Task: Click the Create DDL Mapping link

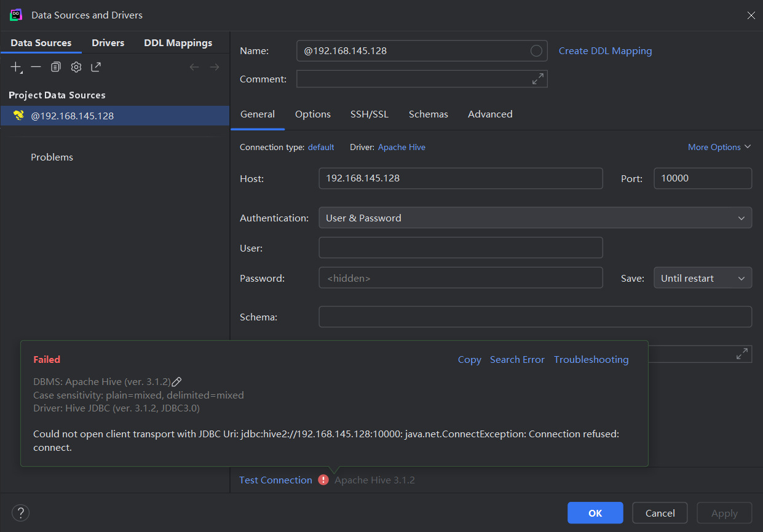Action: pyautogui.click(x=605, y=51)
